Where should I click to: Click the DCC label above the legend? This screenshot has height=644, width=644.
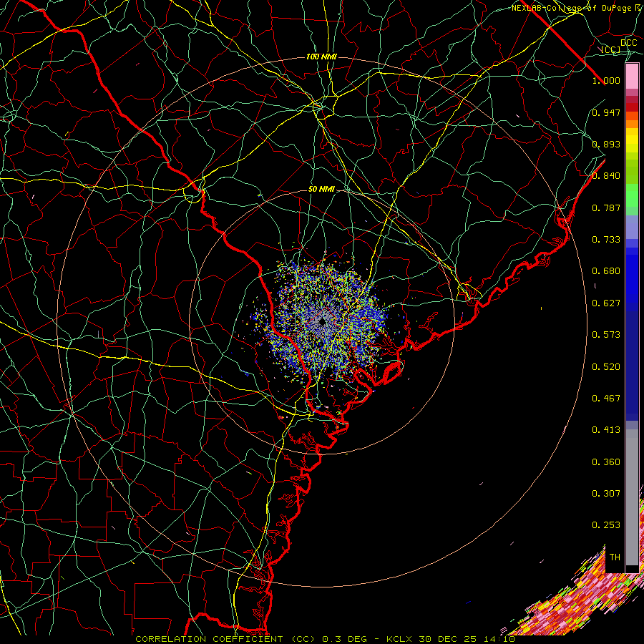point(628,43)
